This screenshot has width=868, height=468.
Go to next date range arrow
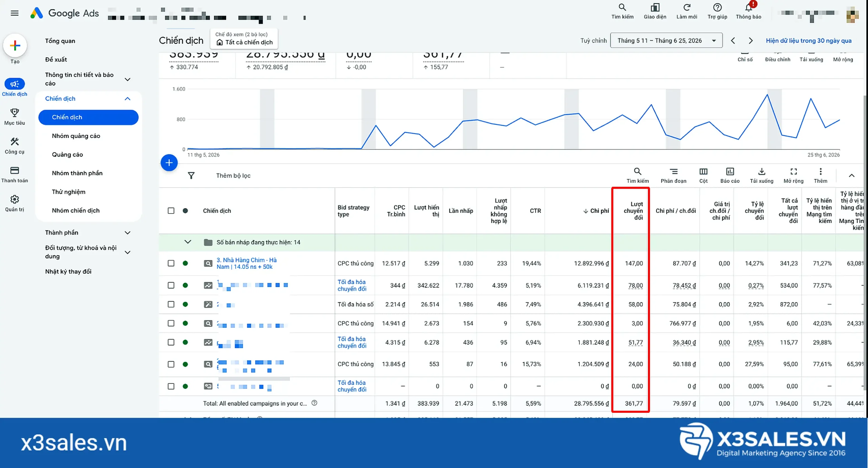click(x=750, y=41)
